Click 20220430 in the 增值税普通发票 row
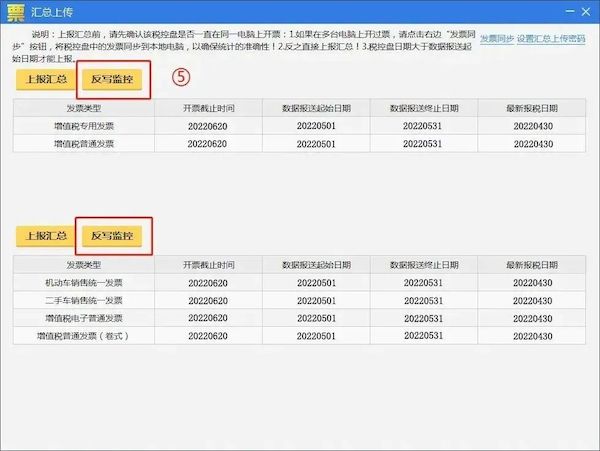This screenshot has height=451, width=600. click(533, 144)
